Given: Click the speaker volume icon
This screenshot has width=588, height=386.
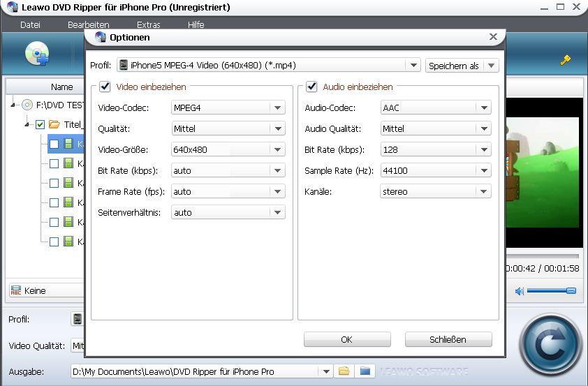Looking at the screenshot, I should click(520, 291).
